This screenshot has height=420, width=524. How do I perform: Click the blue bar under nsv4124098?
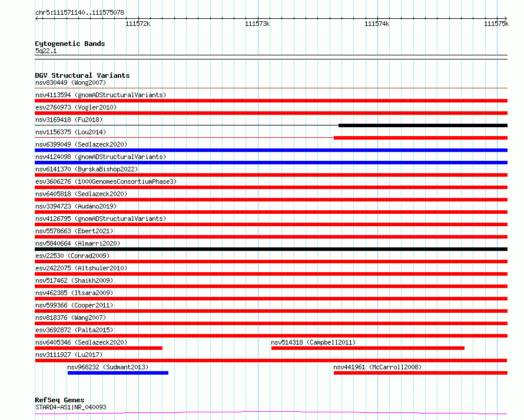coord(271,163)
